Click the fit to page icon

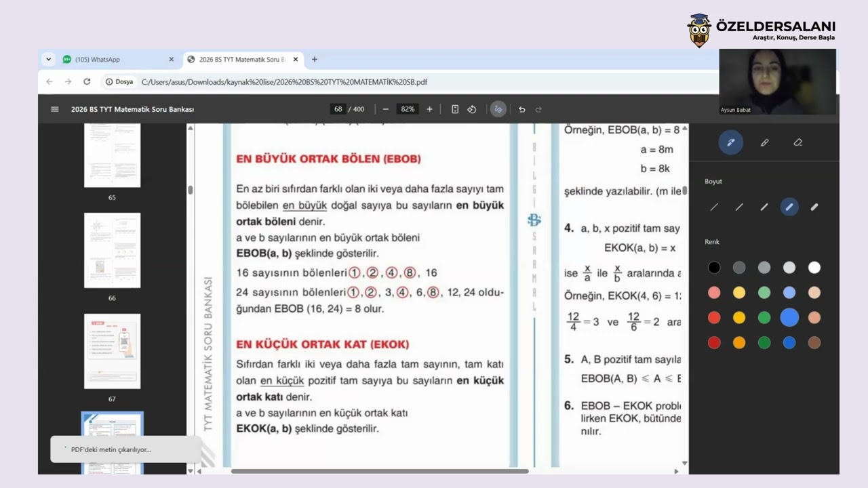coord(455,109)
